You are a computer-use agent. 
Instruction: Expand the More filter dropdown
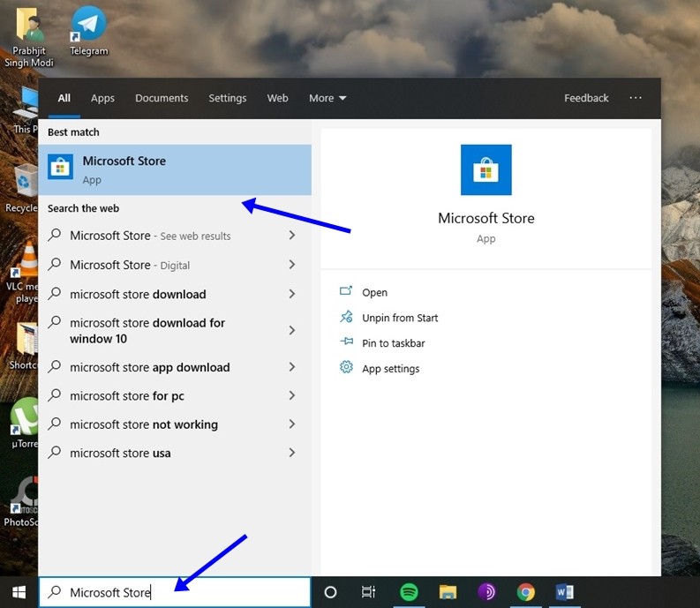327,98
